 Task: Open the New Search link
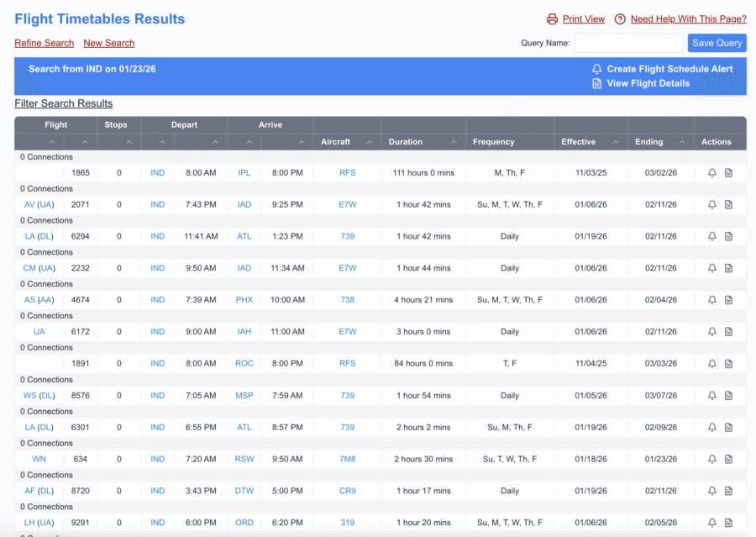pyautogui.click(x=108, y=43)
